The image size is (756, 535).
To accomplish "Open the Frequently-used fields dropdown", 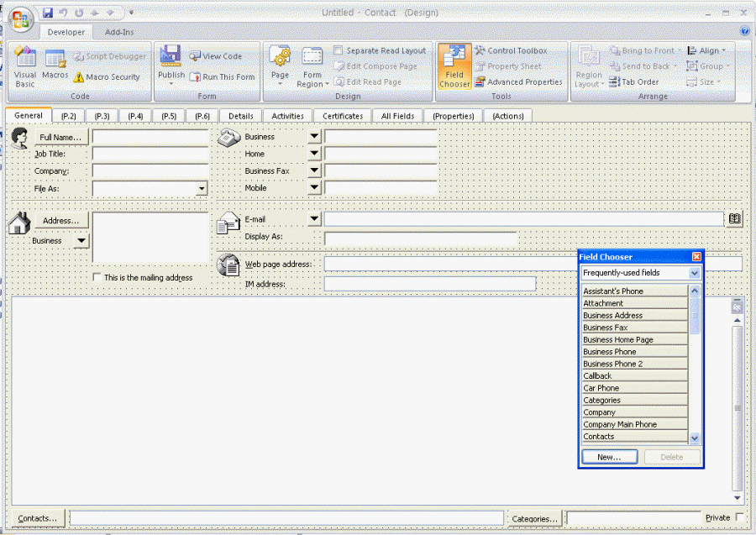I will click(x=694, y=273).
